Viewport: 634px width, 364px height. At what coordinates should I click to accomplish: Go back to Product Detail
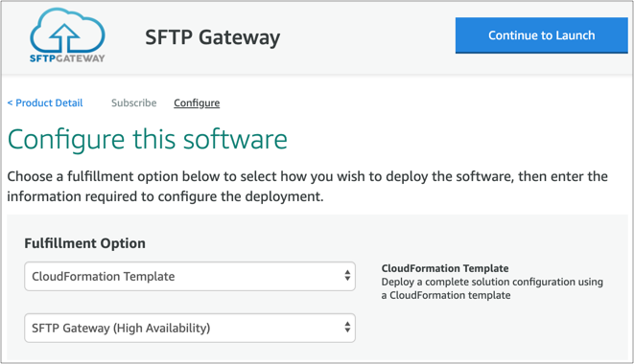(45, 103)
